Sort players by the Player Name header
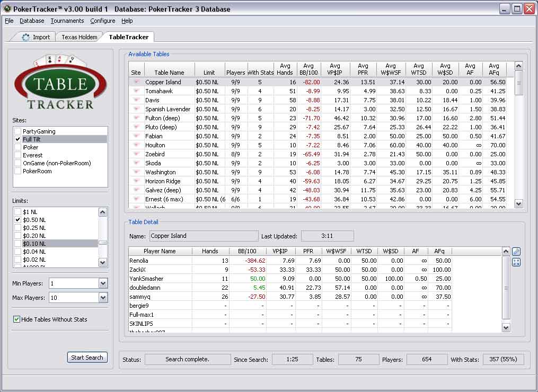538x392 pixels. point(160,251)
